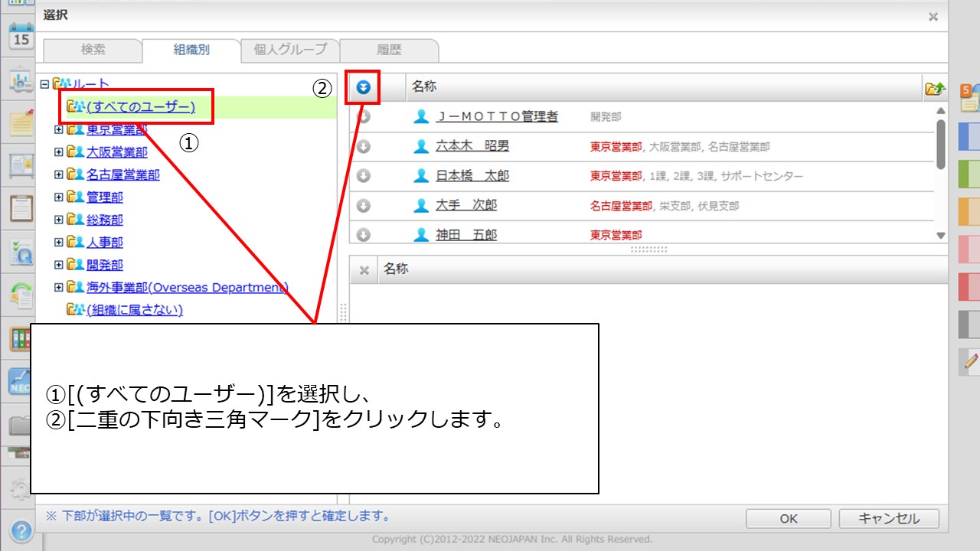Expand the 名古屋営業部 tree node
Viewport: 980px width, 551px height.
(x=59, y=174)
